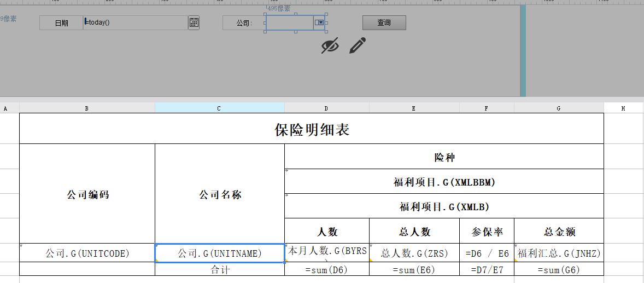Select the 公司名称 header cell
The image size is (644, 283).
click(220, 193)
